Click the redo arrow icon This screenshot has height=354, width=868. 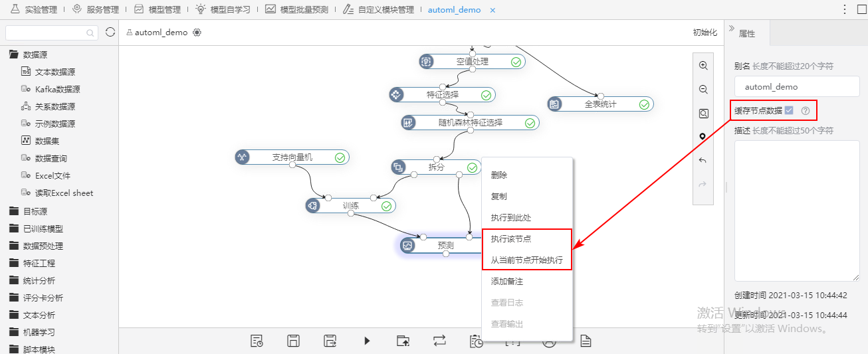tap(703, 184)
